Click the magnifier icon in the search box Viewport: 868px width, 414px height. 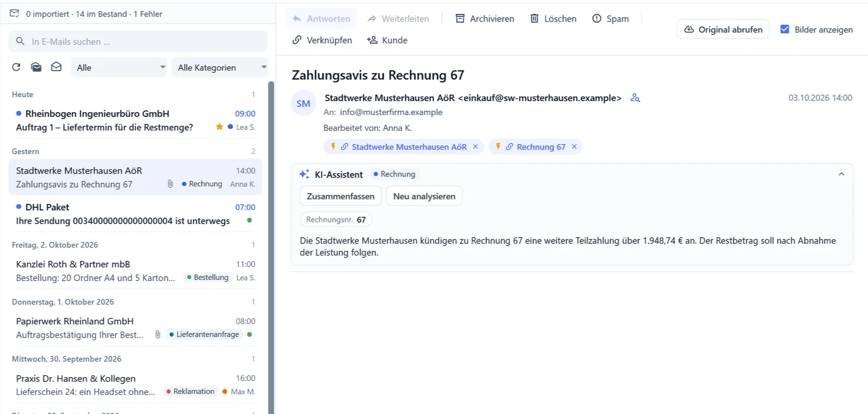click(21, 41)
